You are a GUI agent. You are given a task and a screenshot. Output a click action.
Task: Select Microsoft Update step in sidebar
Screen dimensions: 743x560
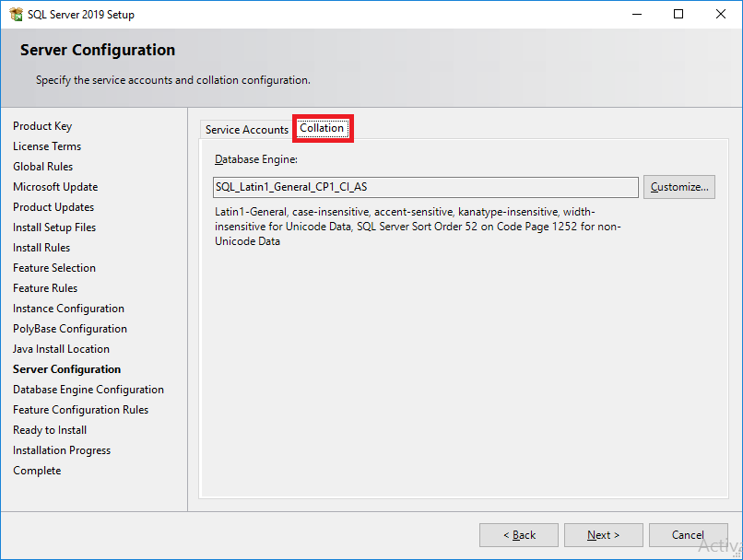55,187
